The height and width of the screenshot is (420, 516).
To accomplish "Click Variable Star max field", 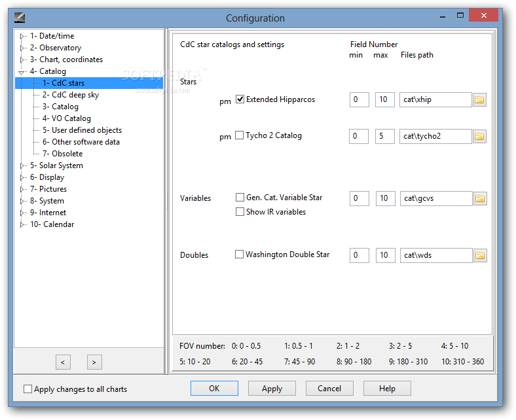I will point(385,198).
